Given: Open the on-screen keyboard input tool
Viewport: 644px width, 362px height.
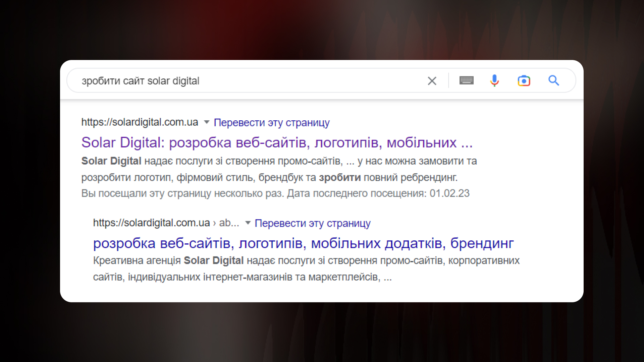Looking at the screenshot, I should tap(466, 80).
